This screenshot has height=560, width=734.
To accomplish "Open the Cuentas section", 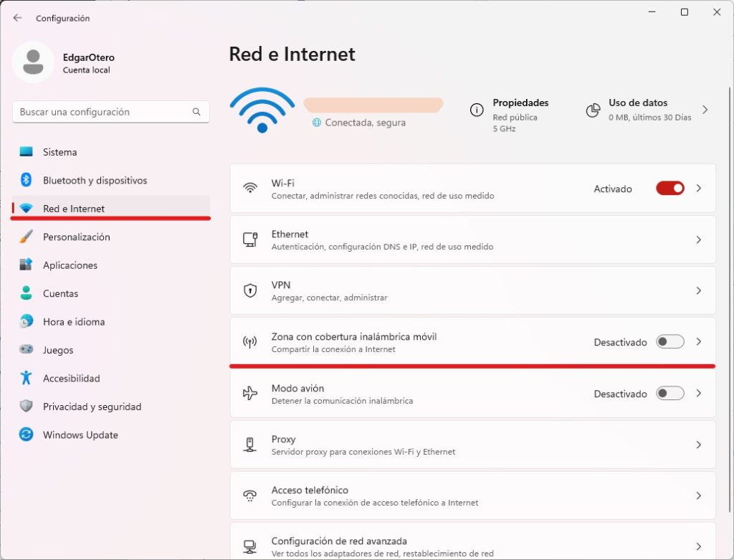I will point(111,293).
